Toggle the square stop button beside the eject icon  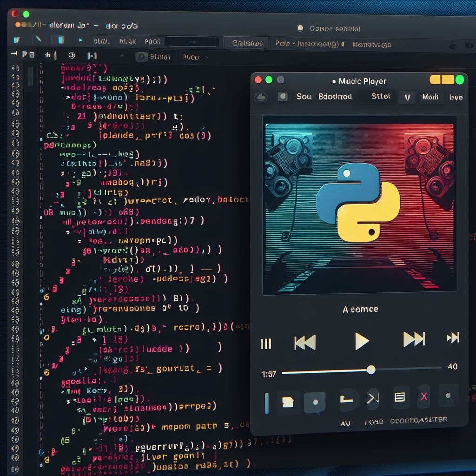point(283,97)
